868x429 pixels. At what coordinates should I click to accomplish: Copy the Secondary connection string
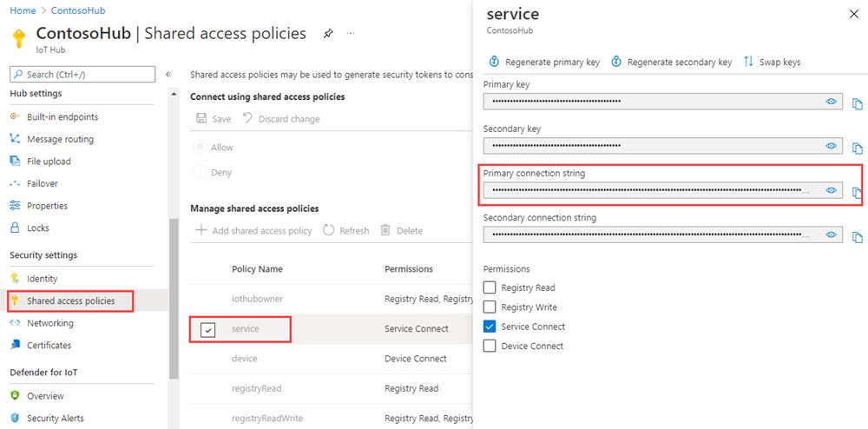coord(858,236)
